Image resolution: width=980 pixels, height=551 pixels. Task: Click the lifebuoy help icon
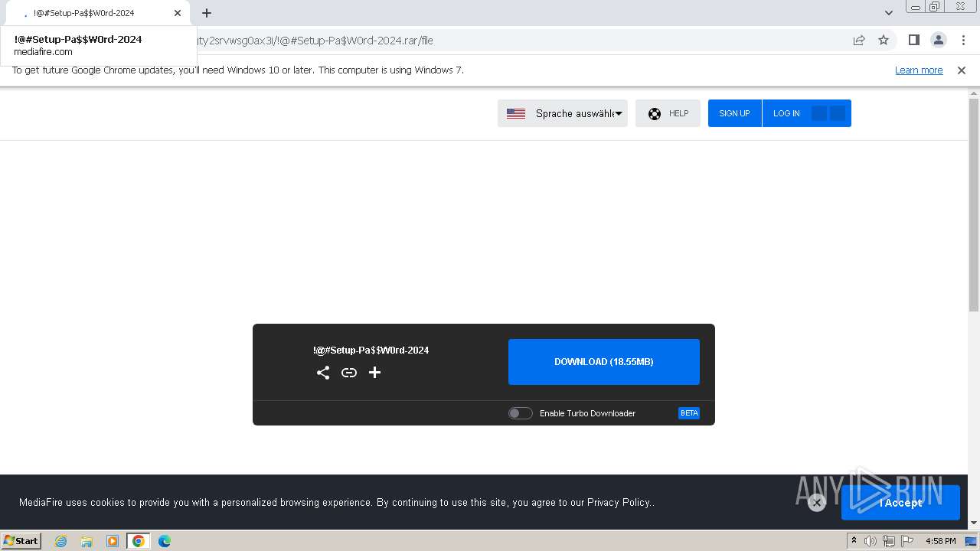[x=655, y=114]
